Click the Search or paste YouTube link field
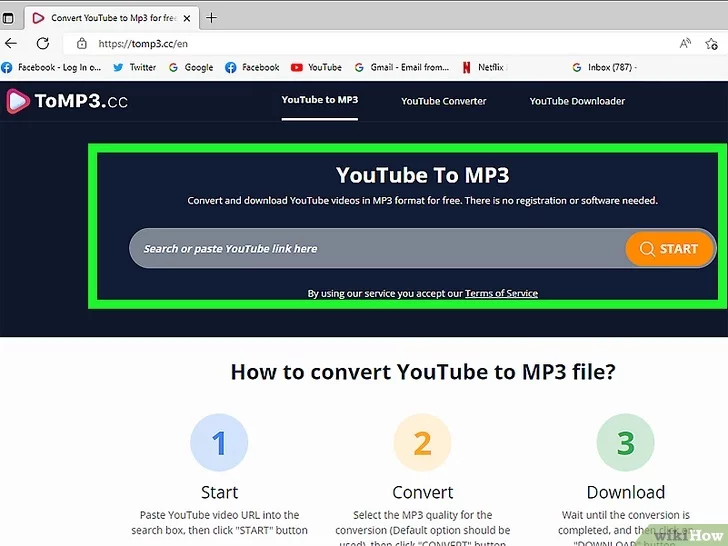The image size is (728, 546). pos(377,248)
